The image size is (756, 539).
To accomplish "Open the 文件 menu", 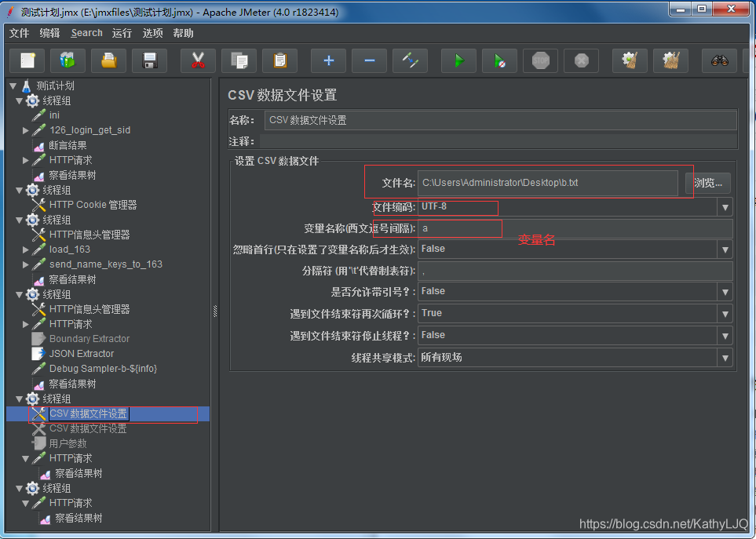I will tap(20, 33).
